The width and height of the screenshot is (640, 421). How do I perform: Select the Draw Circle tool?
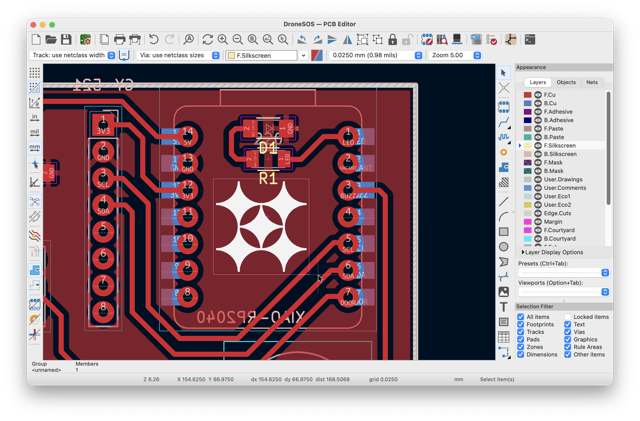tap(504, 247)
